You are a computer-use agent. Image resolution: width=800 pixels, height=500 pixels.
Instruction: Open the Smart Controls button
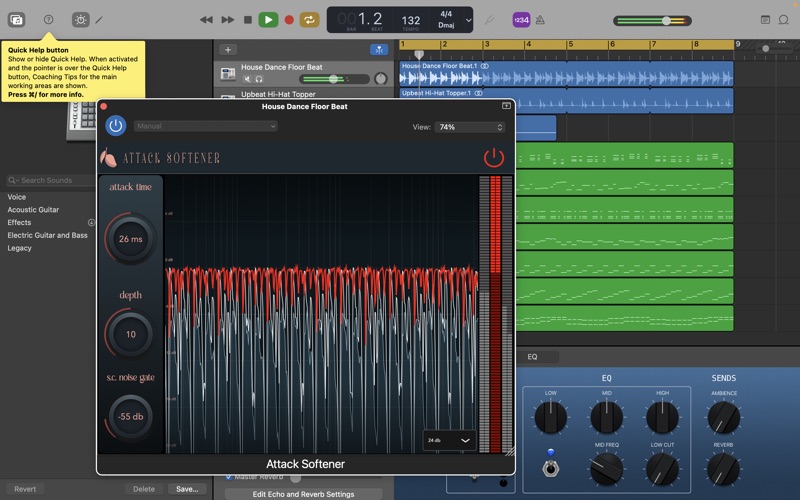80,20
